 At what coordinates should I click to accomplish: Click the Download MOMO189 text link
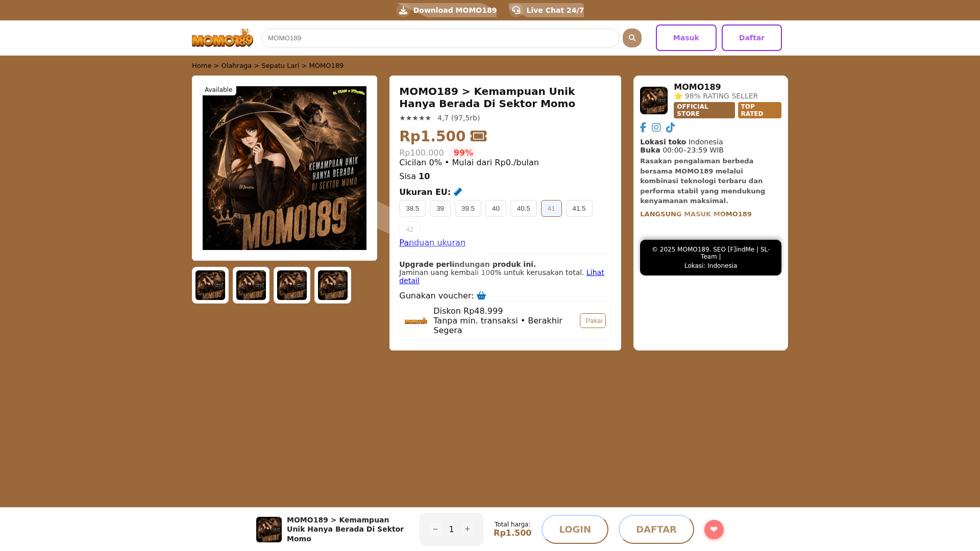455,10
